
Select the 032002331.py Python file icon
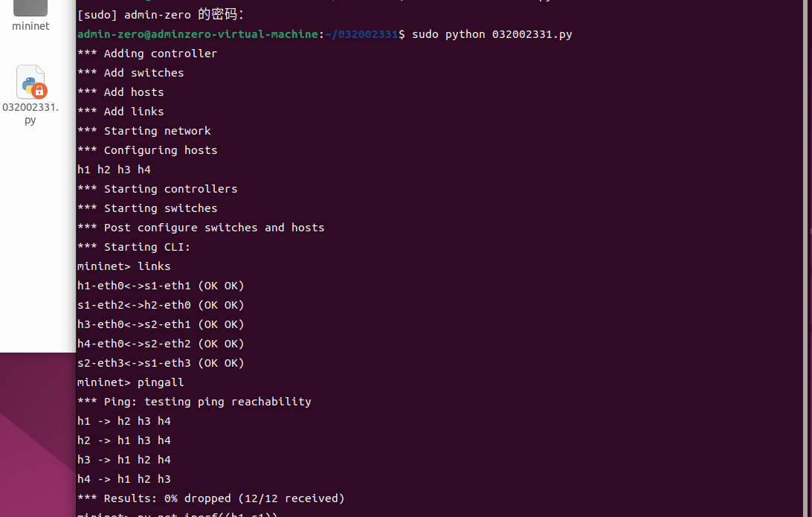tap(30, 82)
